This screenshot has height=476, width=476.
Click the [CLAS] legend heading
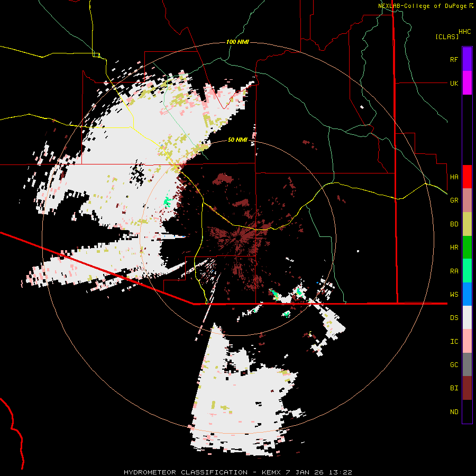446,36
